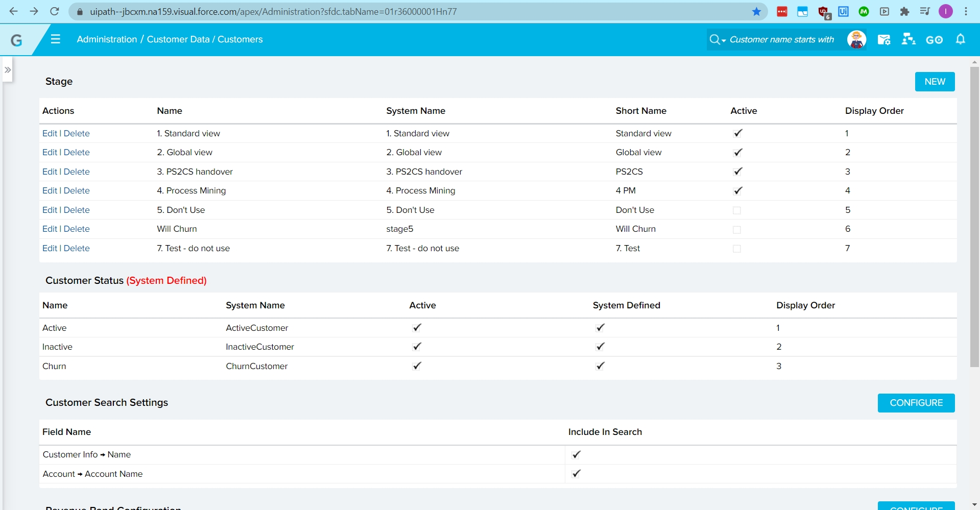Reload the current page
Image resolution: width=980 pixels, height=510 pixels.
pos(55,11)
